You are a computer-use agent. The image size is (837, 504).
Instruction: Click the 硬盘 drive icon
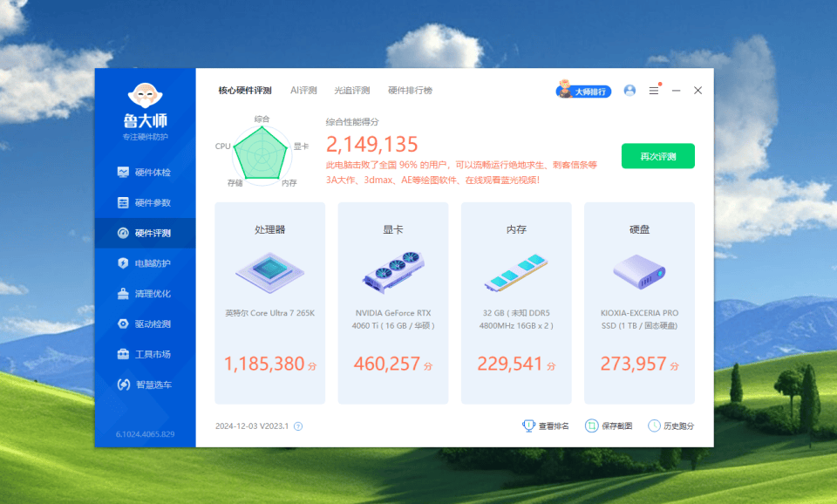[x=639, y=272]
